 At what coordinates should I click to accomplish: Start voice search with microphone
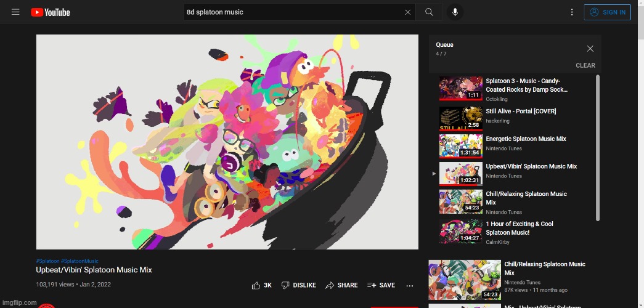pyautogui.click(x=455, y=12)
